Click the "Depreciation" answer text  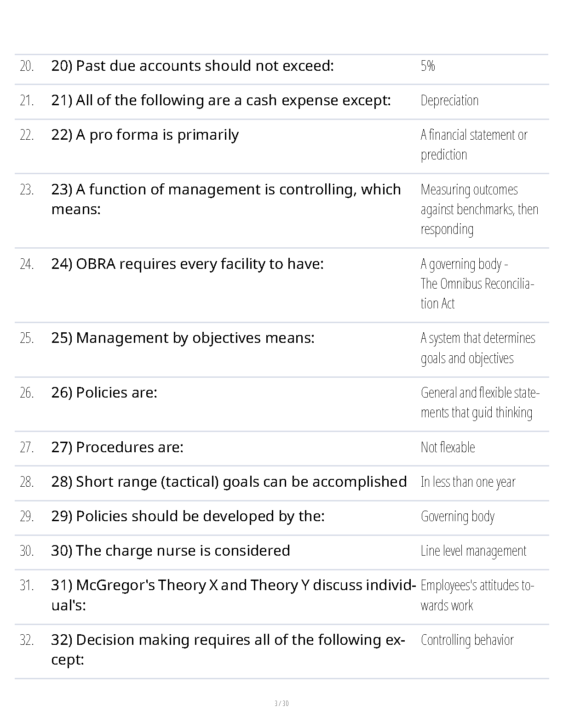coord(449,101)
